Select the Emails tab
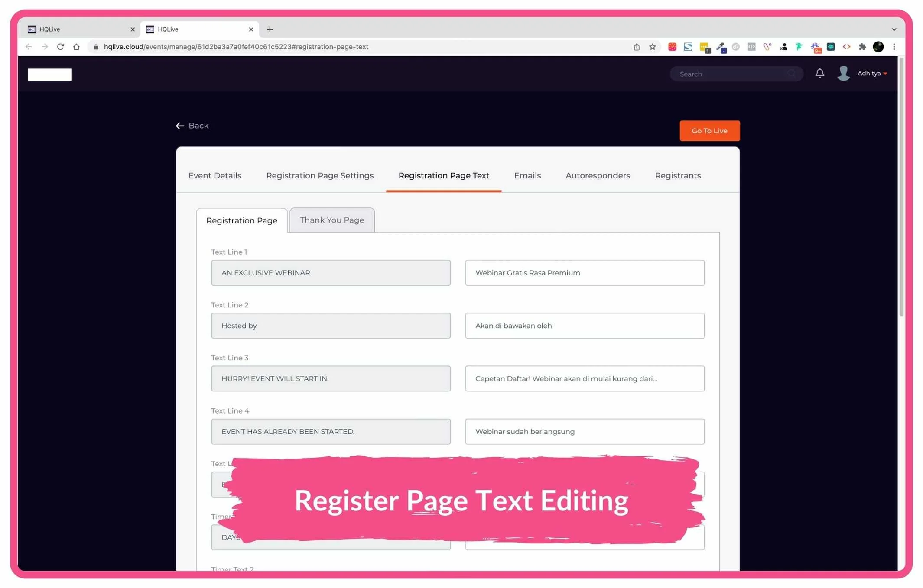Viewport: 923px width, 588px height. point(527,175)
